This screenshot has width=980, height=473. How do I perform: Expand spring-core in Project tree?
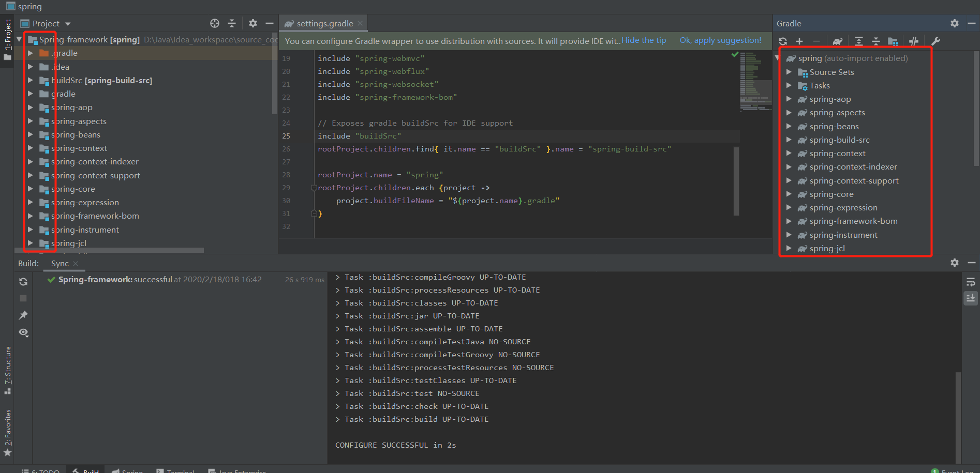pos(30,189)
